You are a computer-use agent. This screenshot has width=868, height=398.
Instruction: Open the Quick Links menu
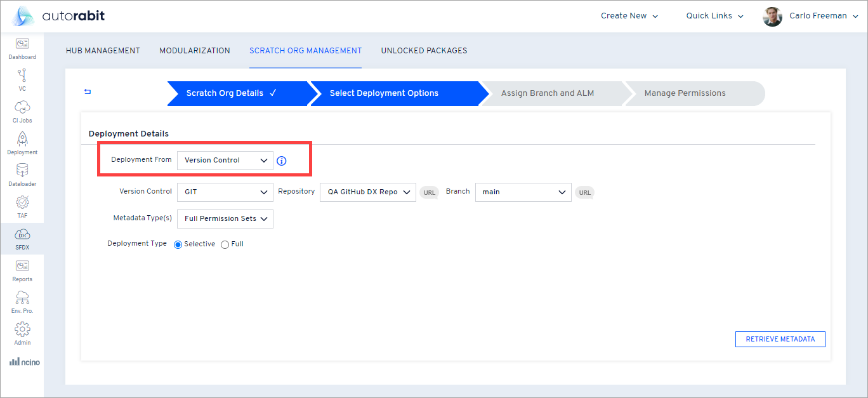point(714,15)
